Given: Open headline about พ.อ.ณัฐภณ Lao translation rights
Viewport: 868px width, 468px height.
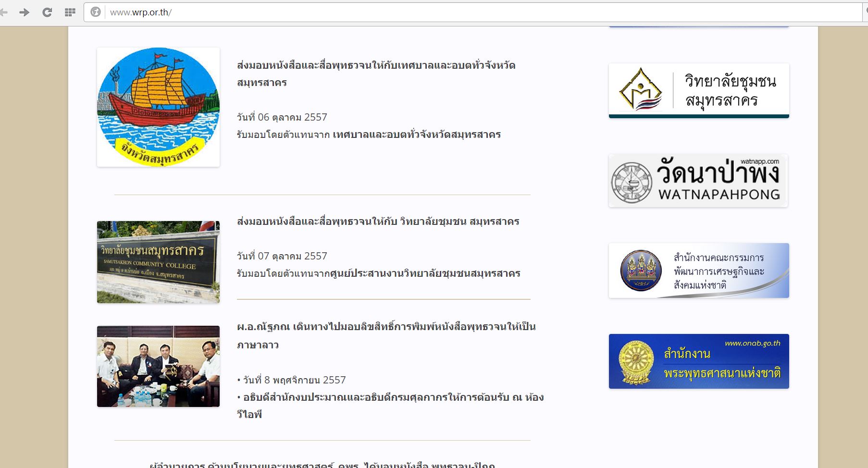Looking at the screenshot, I should tap(386, 335).
